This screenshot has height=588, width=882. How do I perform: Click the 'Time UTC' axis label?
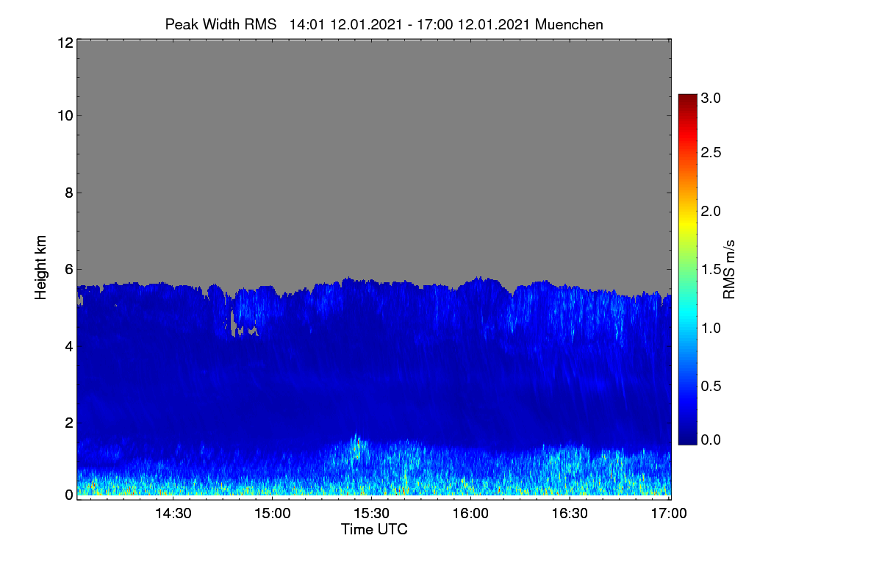[374, 529]
